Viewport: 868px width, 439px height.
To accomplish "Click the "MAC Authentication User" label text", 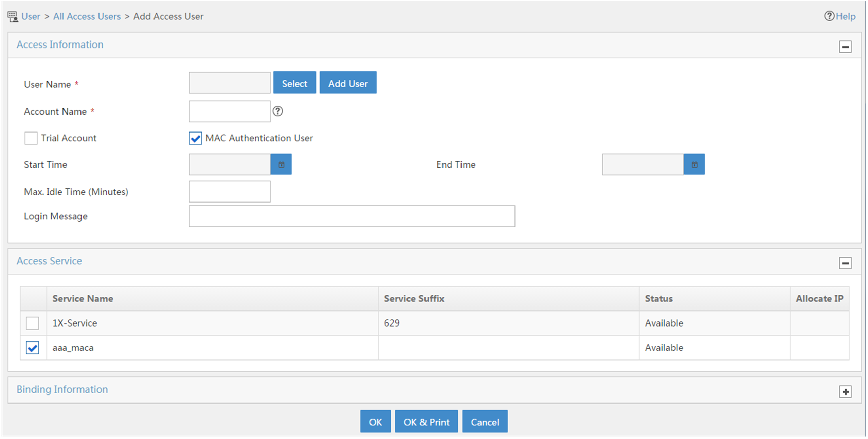I will coord(259,138).
